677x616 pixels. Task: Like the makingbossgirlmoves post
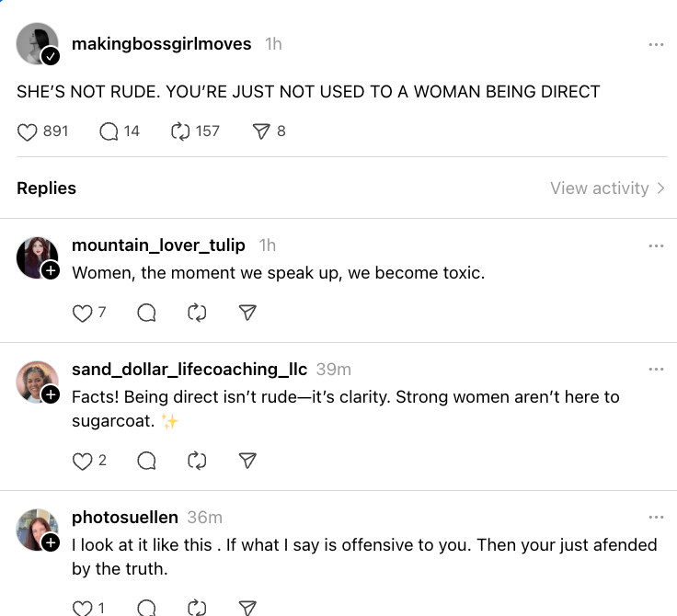pos(28,131)
